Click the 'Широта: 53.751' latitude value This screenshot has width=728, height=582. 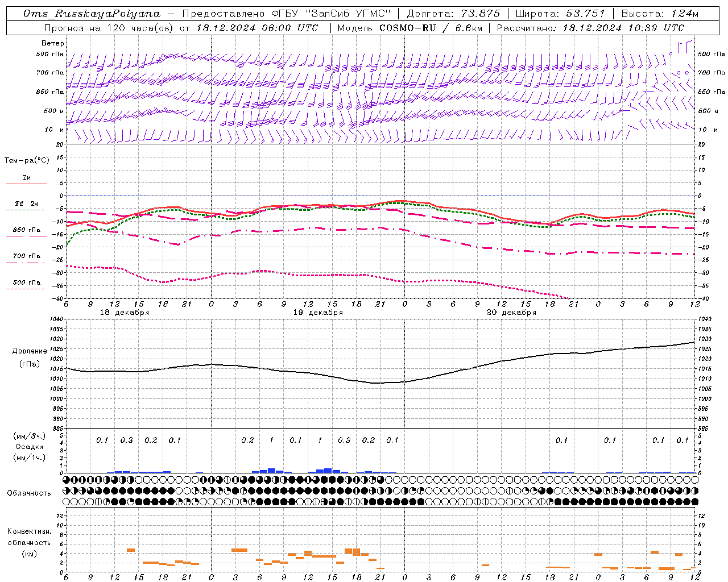(560, 14)
